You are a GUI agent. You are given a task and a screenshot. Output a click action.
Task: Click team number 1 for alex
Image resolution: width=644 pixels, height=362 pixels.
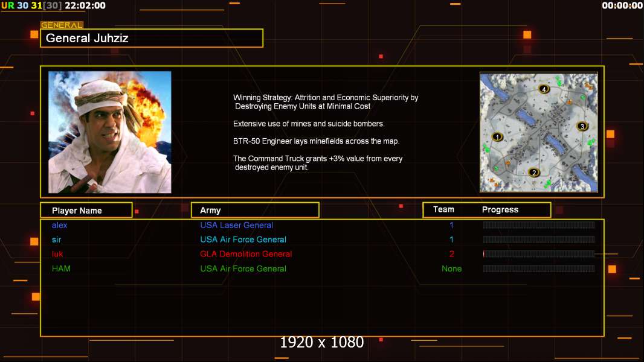[451, 225]
